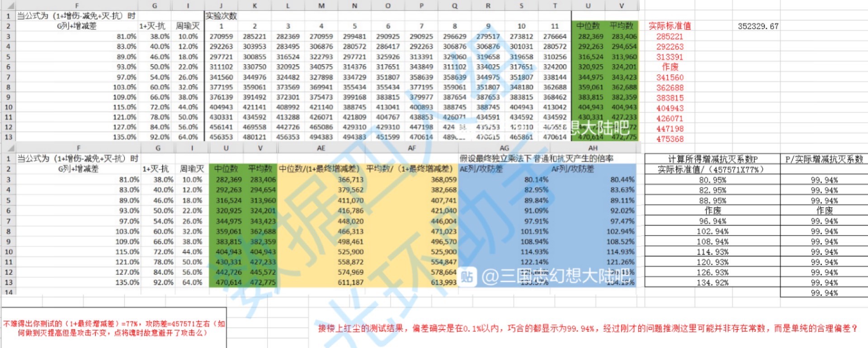Select column AE header
Image resolution: width=868 pixels, height=348 pixels.
coord(321,148)
